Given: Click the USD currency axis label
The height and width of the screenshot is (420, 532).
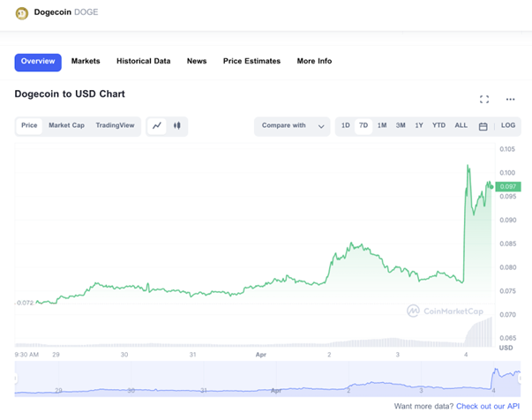Looking at the screenshot, I should click(506, 348).
